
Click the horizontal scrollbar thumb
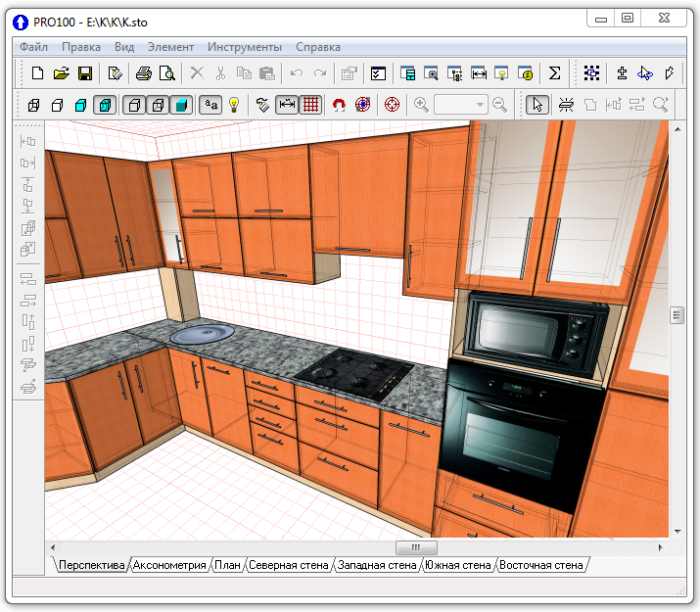(x=416, y=547)
